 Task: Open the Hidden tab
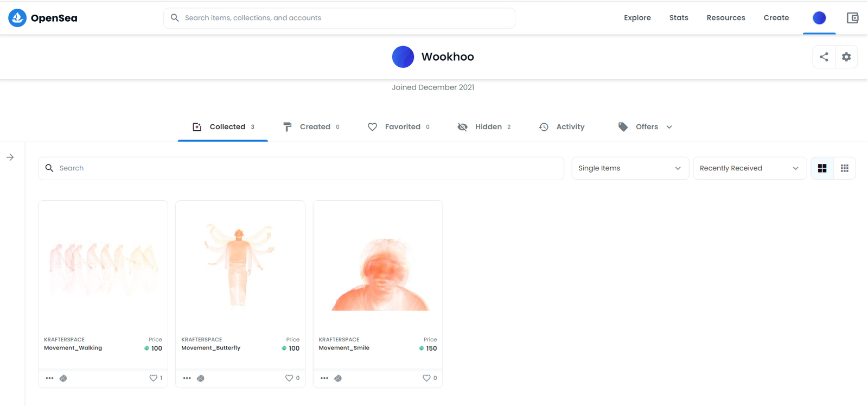tap(484, 127)
